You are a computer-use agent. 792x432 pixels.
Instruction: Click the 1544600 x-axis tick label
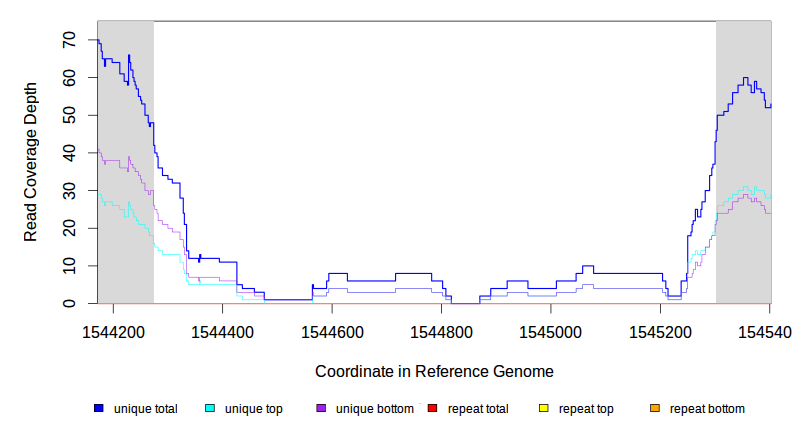[x=332, y=331]
